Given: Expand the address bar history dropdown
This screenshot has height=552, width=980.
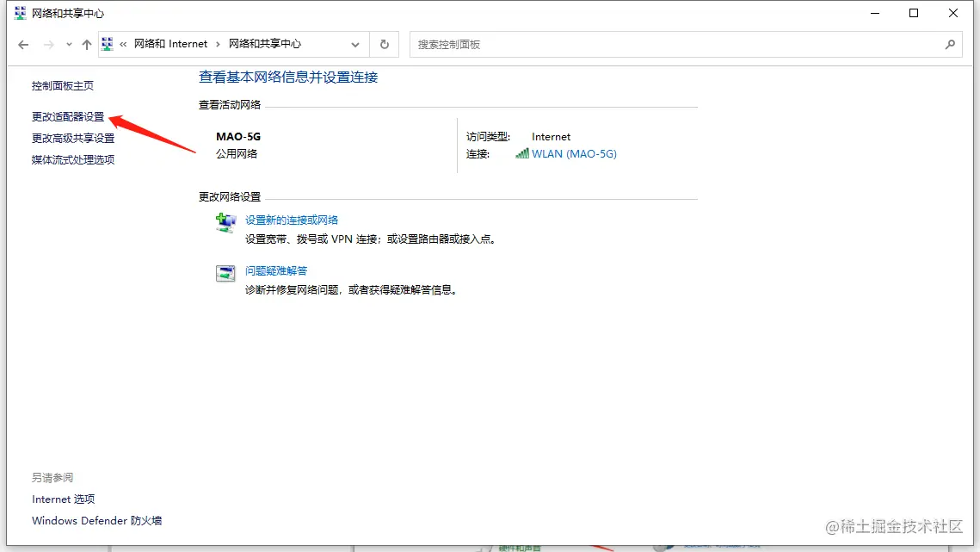Looking at the screenshot, I should point(355,45).
